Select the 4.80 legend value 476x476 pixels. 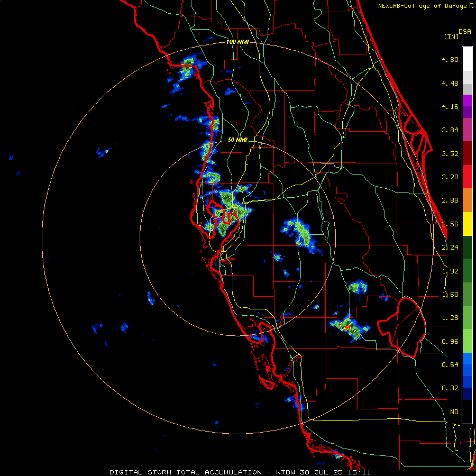450,59
